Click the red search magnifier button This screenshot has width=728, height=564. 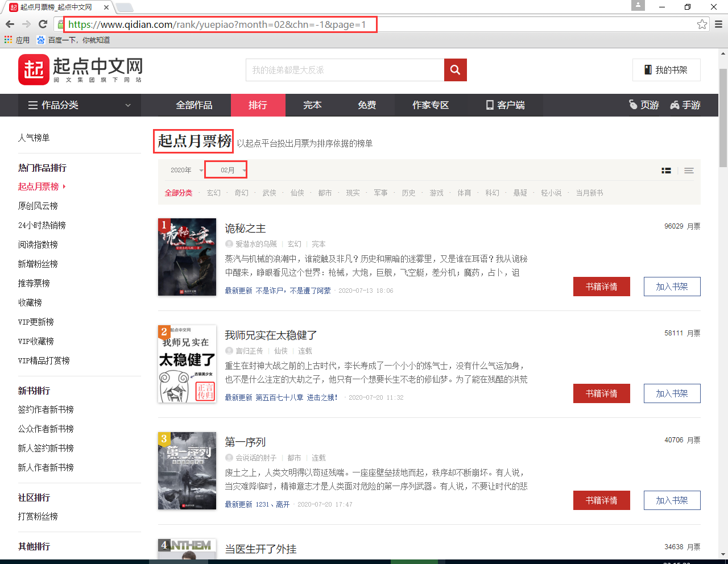tap(455, 70)
